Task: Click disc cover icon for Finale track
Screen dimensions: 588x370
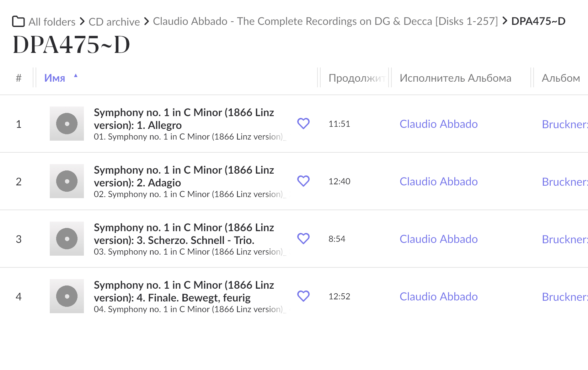Action: (x=67, y=296)
